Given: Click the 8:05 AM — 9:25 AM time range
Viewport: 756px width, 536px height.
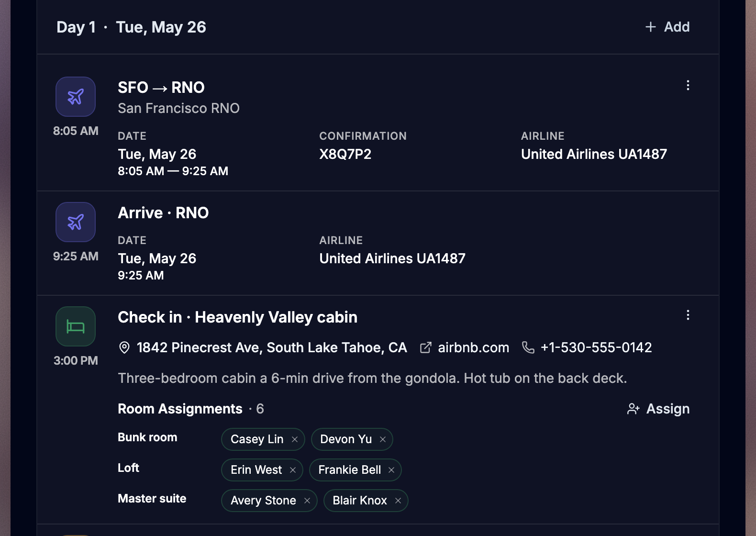Looking at the screenshot, I should (173, 171).
